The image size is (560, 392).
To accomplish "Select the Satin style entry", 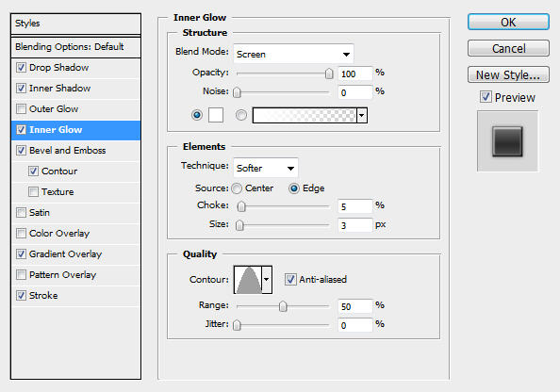I will (40, 212).
